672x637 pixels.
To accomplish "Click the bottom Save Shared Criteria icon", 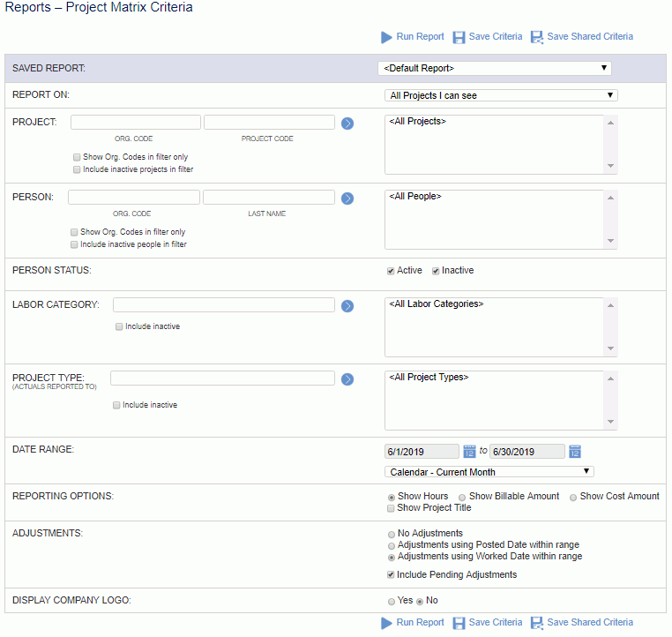I will click(x=536, y=623).
